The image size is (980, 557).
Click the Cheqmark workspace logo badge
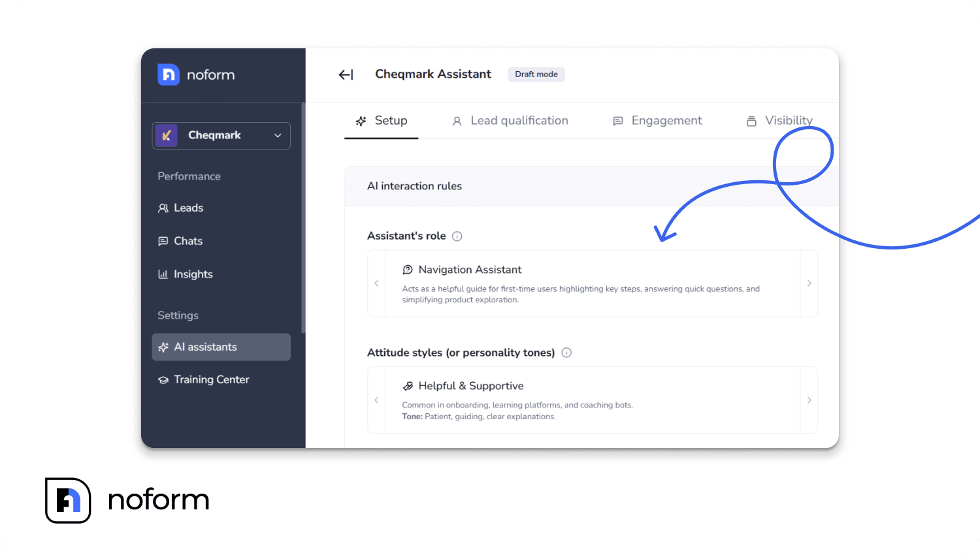(167, 135)
